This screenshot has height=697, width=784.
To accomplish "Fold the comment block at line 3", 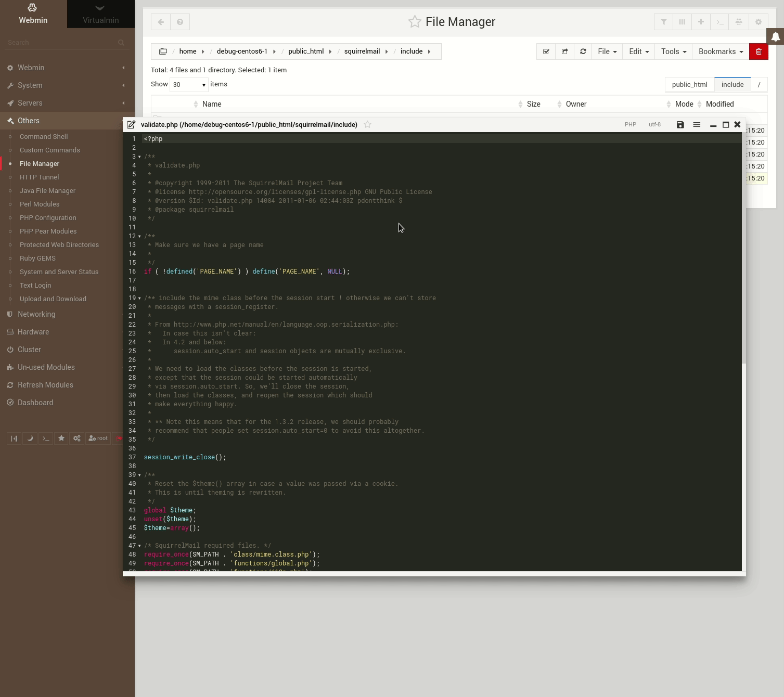I will [139, 157].
